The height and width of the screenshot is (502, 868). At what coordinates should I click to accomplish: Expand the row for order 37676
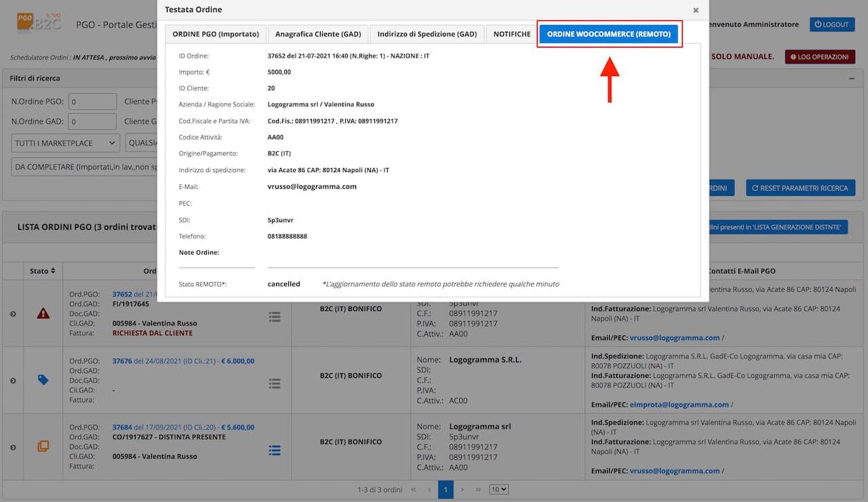(x=13, y=381)
